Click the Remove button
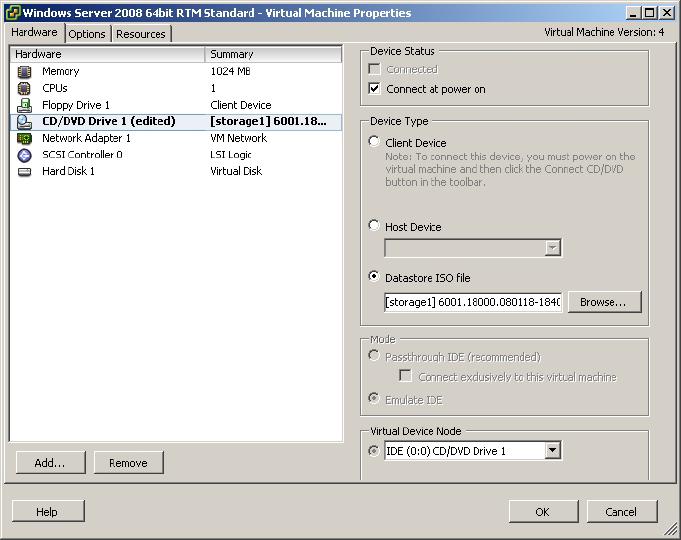681x540 pixels. click(x=129, y=463)
